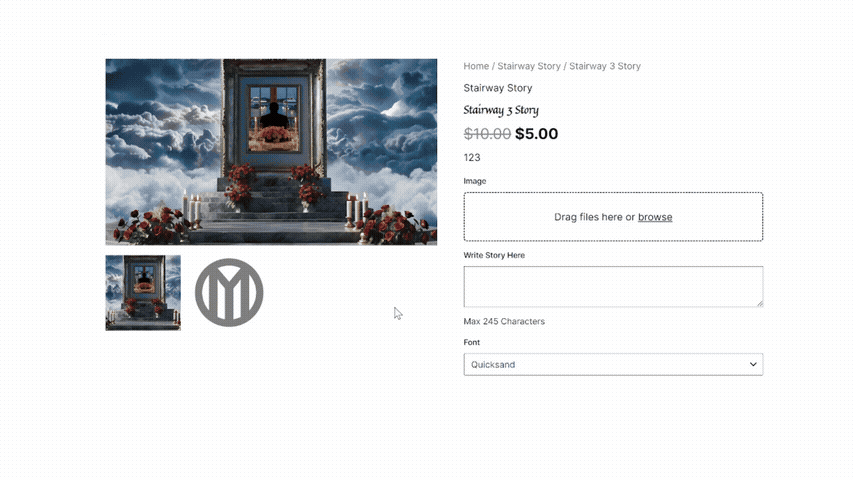Viewport: 853px width, 480px height.
Task: Click the $5.00 sale price
Action: click(x=536, y=134)
